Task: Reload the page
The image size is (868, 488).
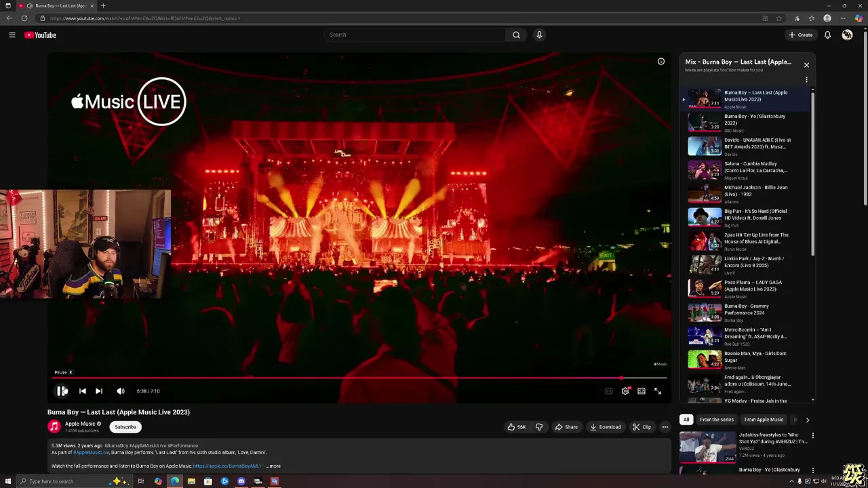Action: click(24, 18)
